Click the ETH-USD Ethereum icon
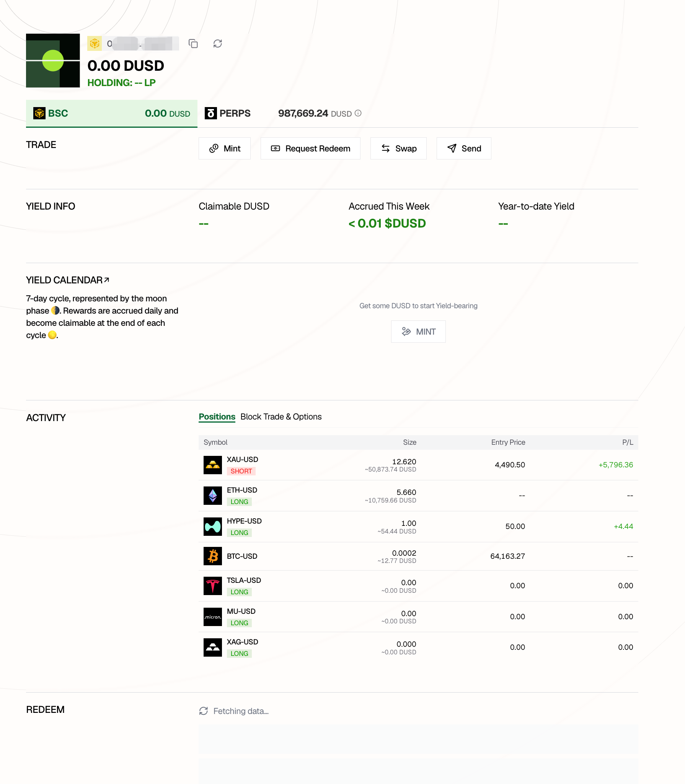685x784 pixels. (x=213, y=496)
